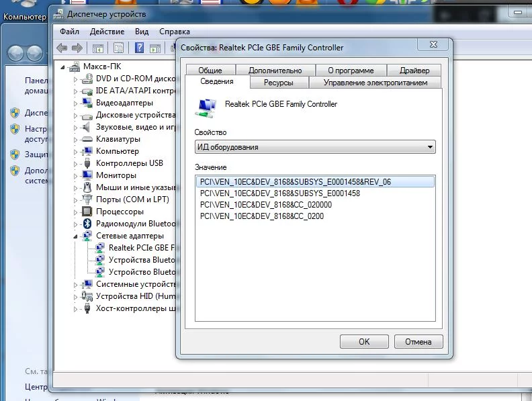532x401 pixels.
Task: Expand the Мониторы tree node
Action: [x=76, y=175]
